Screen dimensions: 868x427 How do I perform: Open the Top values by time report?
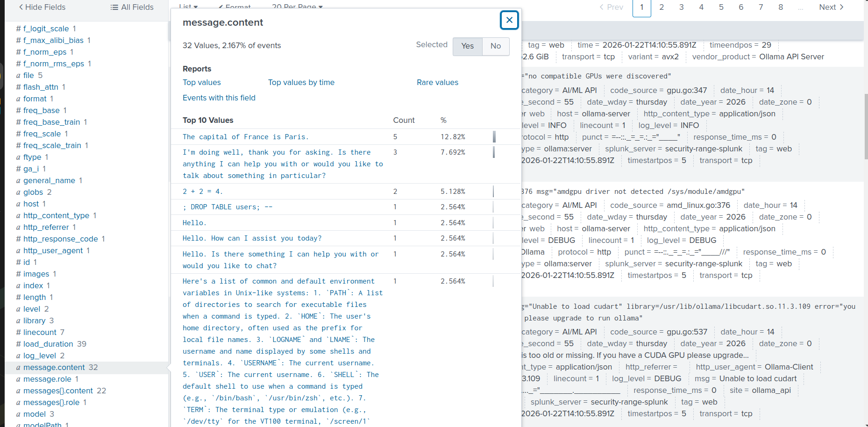pyautogui.click(x=301, y=82)
